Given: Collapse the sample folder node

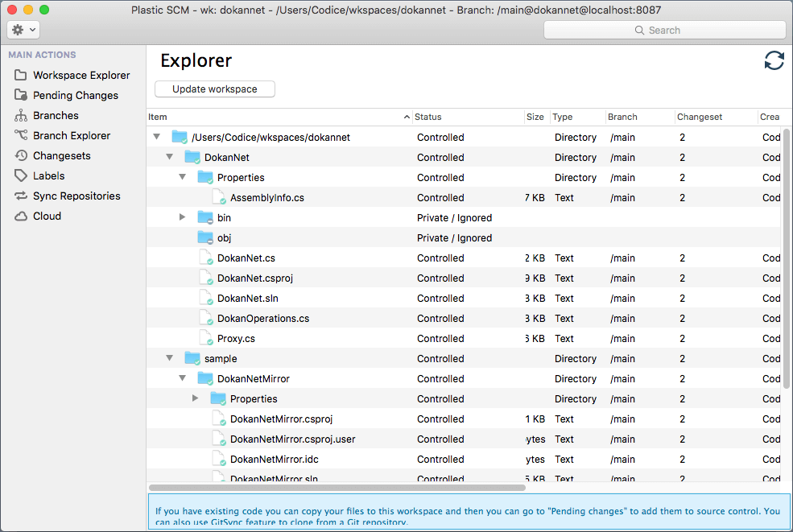Looking at the screenshot, I should (169, 358).
